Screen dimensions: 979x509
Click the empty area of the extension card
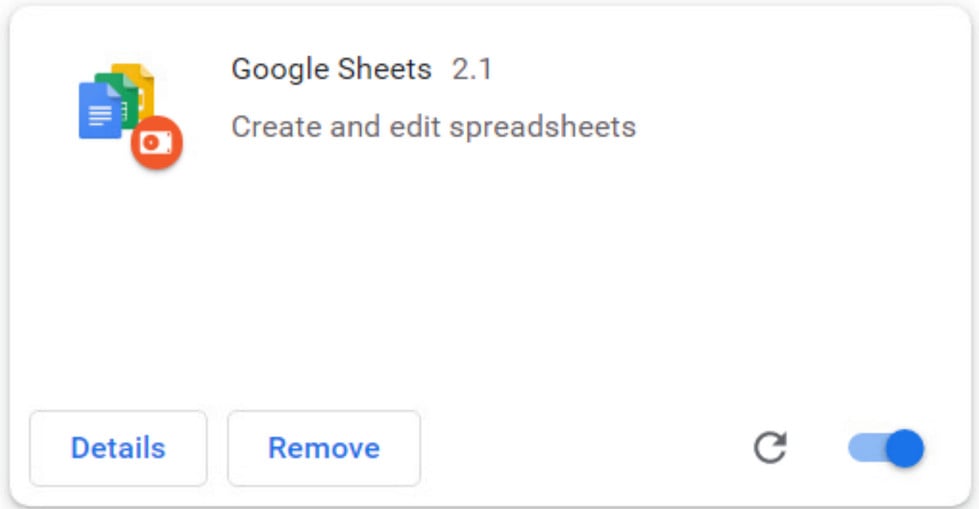coord(500,280)
